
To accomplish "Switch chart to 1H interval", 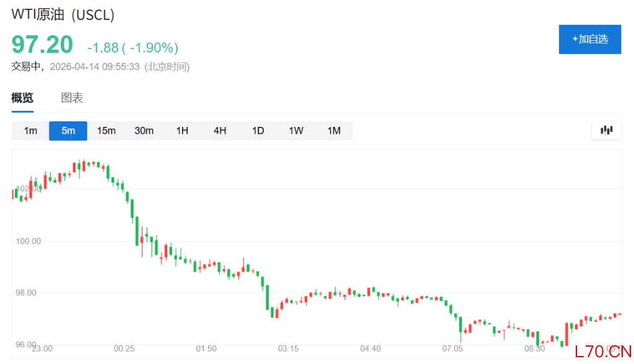I will [182, 131].
